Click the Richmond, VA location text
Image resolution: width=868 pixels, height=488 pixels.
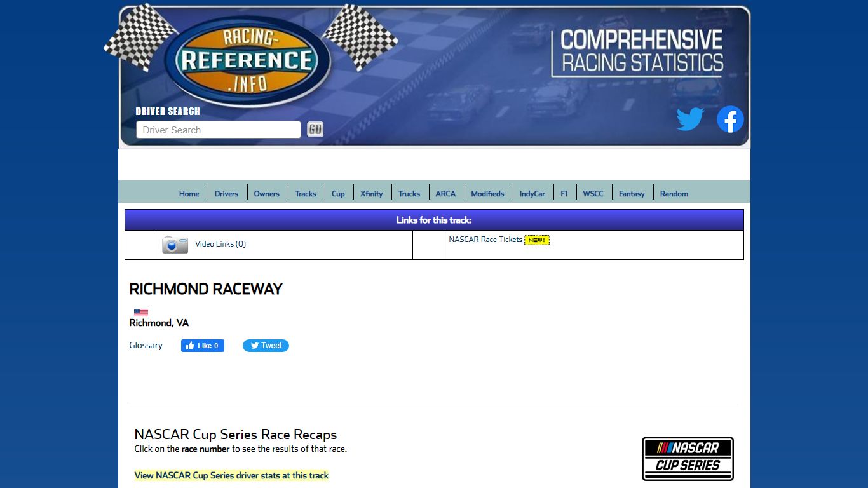[159, 323]
